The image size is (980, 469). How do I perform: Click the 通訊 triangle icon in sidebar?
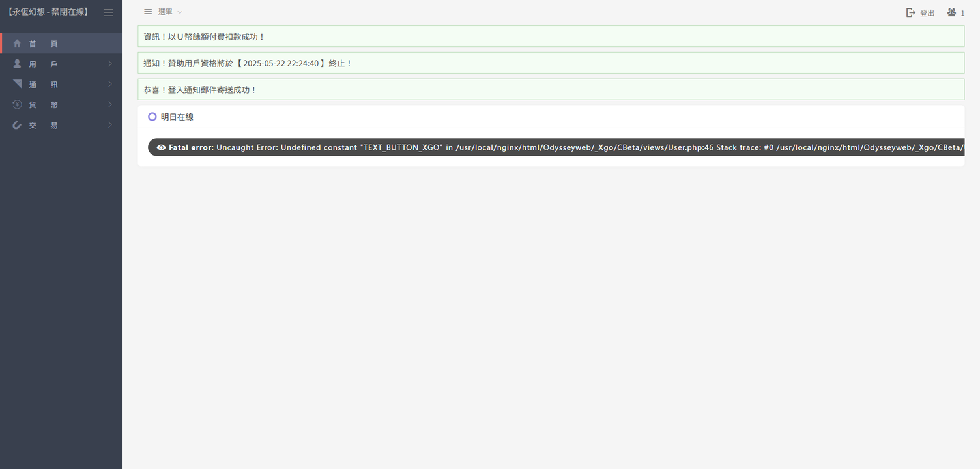coord(18,84)
